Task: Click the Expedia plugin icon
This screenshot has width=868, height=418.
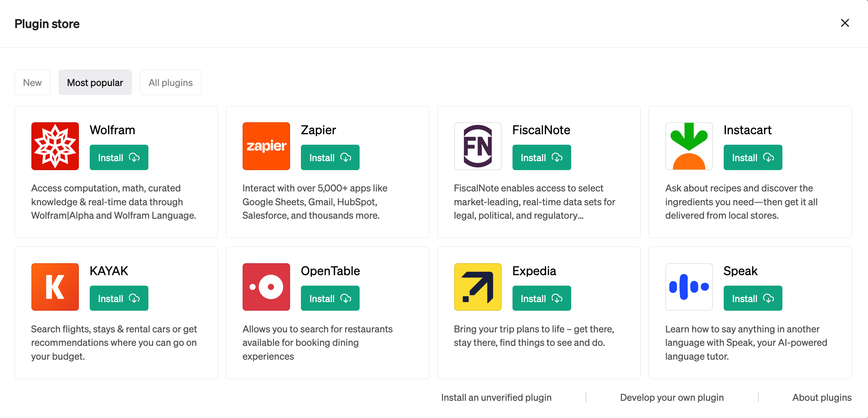Action: (477, 287)
